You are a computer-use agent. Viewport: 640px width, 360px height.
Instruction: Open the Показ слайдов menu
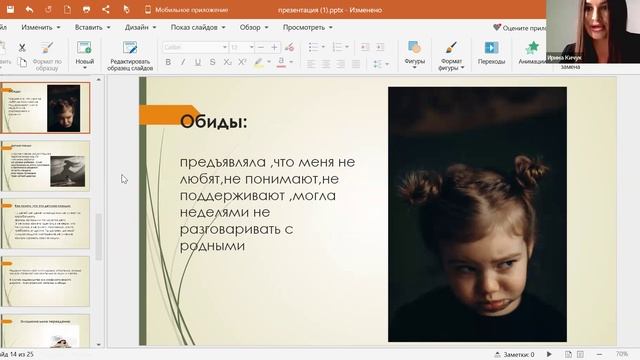click(198, 27)
